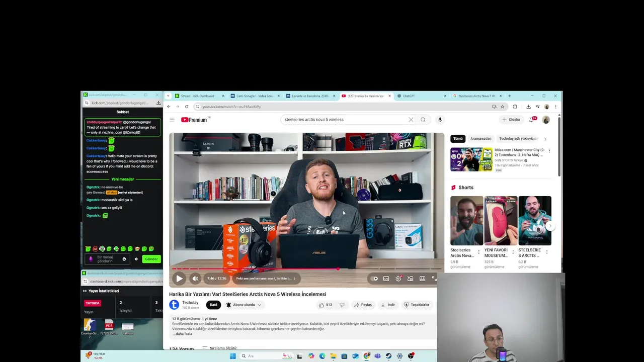644x362 pixels.
Task: Click the Teşekkürler button
Action: pos(417,305)
